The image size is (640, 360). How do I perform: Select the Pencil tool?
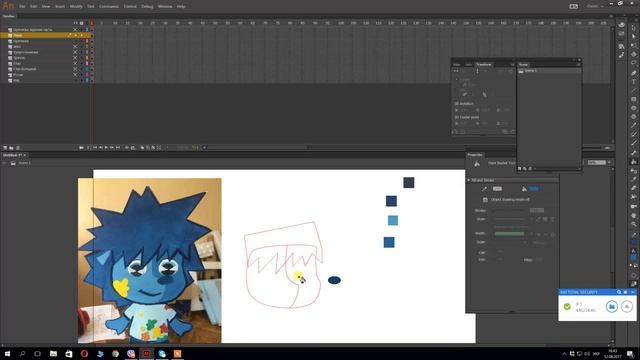click(633, 126)
